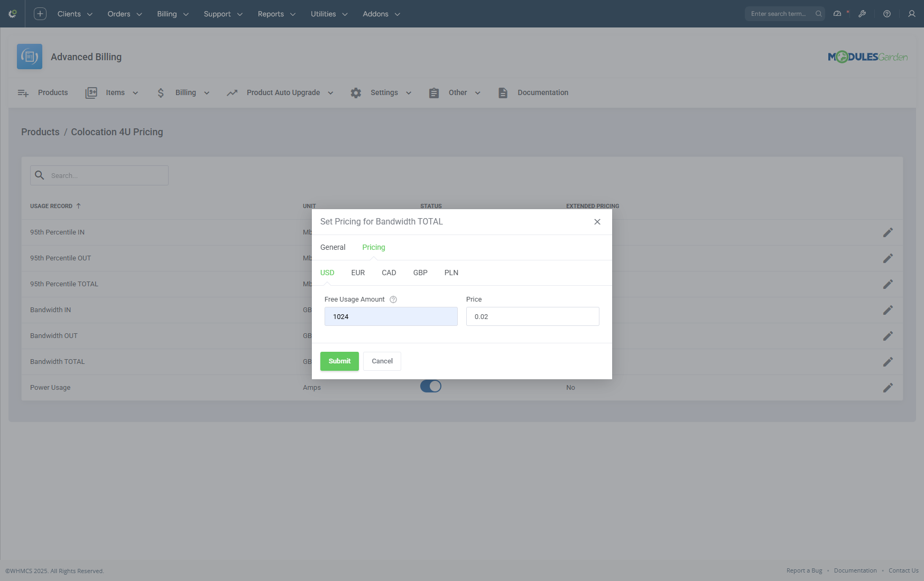924x581 pixels.
Task: Edit the Bandwidth IN row
Action: pos(888,310)
